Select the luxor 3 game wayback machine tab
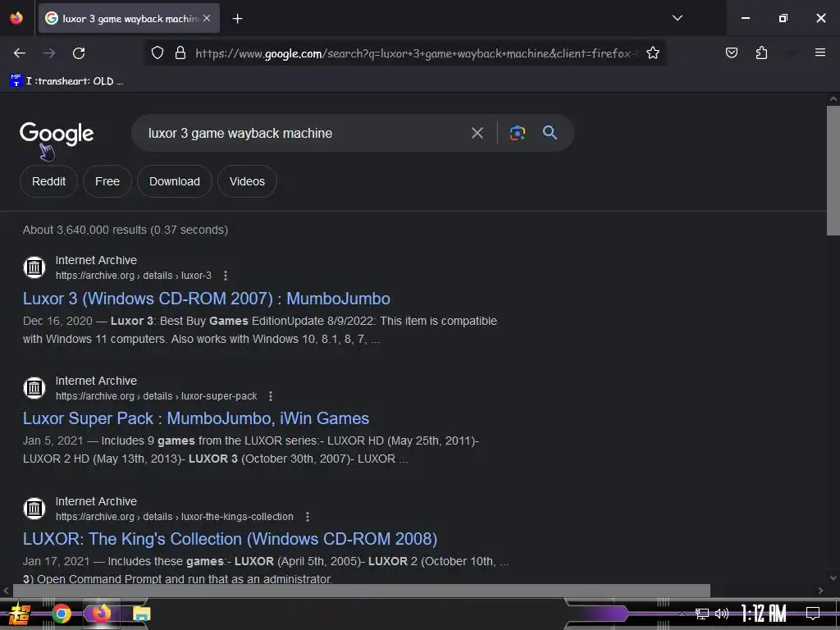Viewport: 840px width, 630px height. (129, 18)
